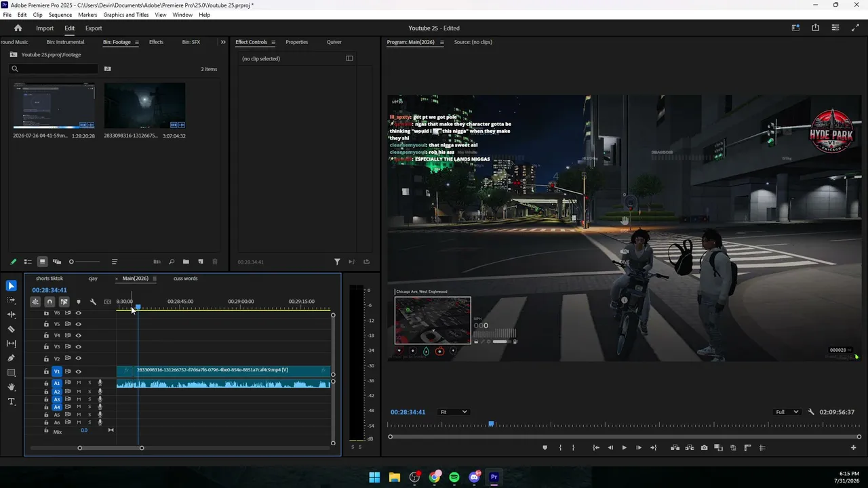Image resolution: width=868 pixels, height=488 pixels.
Task: Switch to the Import workspace
Action: tap(45, 28)
